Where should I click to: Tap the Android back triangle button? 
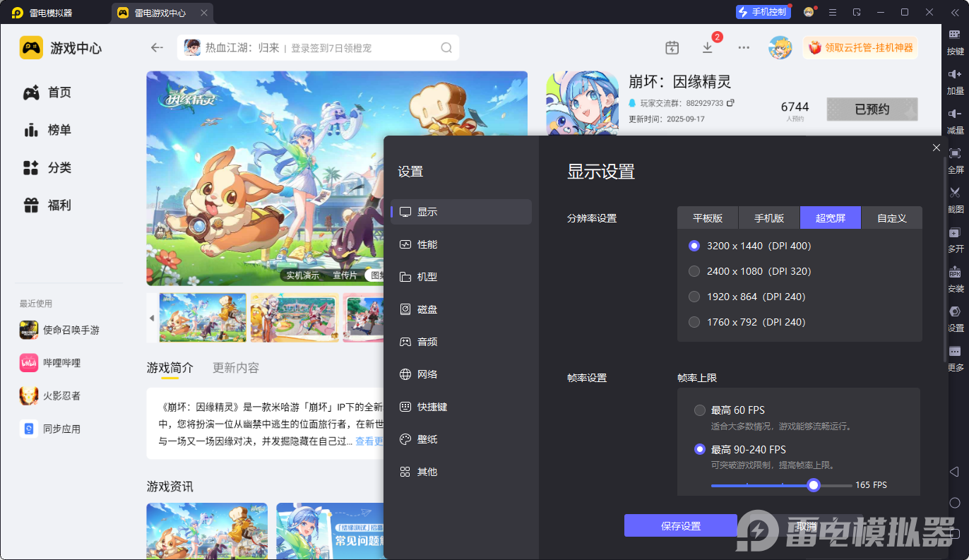tap(954, 472)
